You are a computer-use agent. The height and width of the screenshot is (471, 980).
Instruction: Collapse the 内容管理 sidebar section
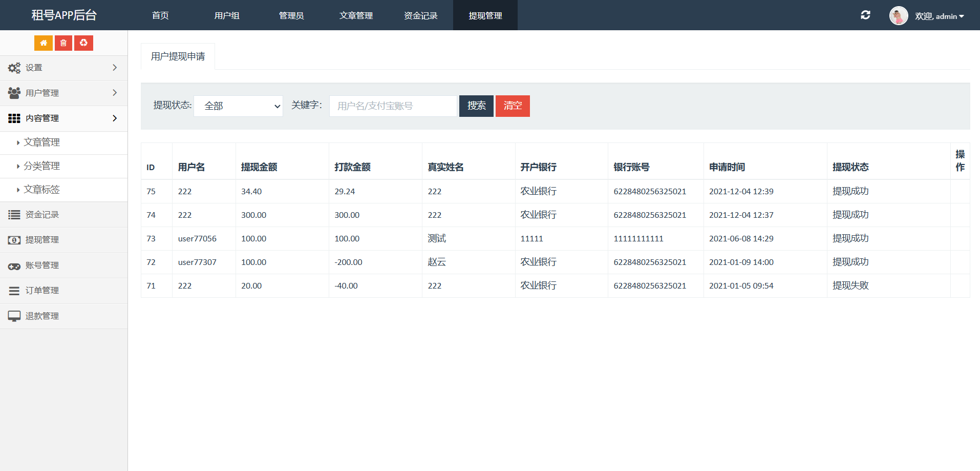pos(115,118)
